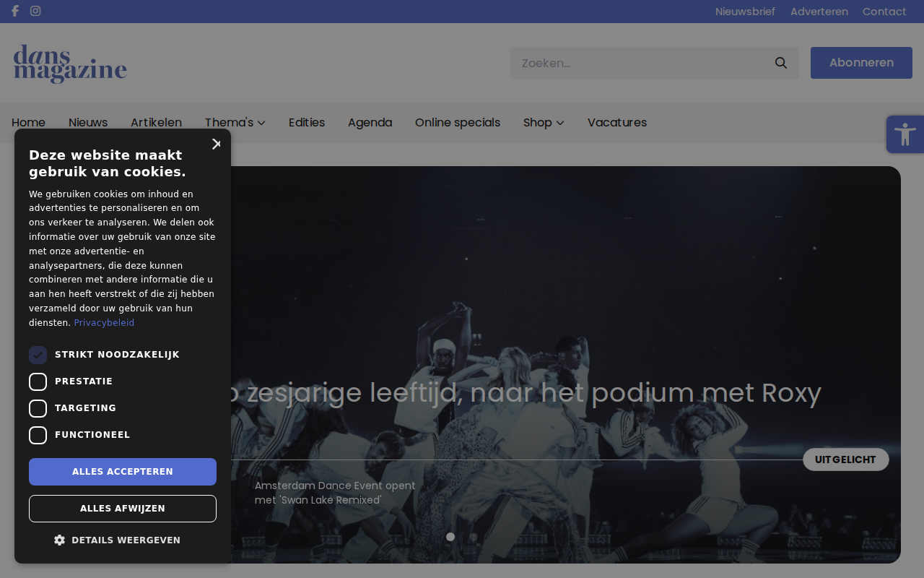Click the Uitgelicht badge on the slide

click(845, 460)
